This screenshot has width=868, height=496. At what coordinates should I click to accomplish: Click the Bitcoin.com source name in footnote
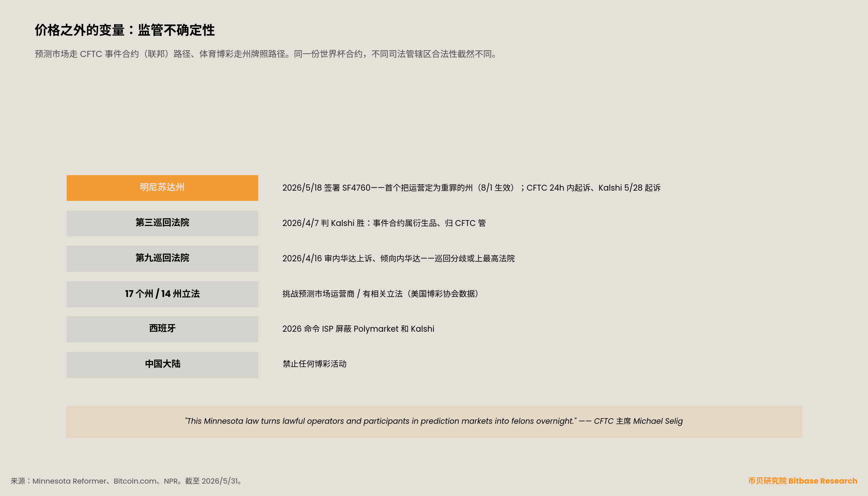pyautogui.click(x=135, y=481)
